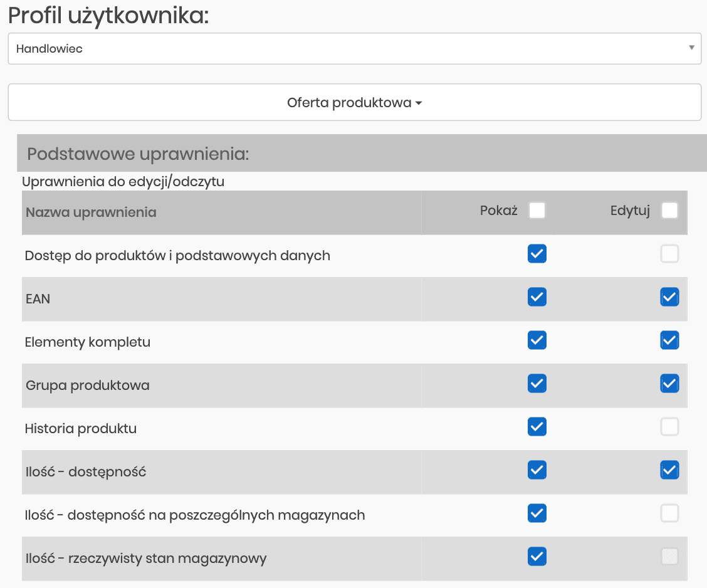707x588 pixels.
Task: Toggle the header Pokaż select-all checkbox
Action: tap(537, 211)
